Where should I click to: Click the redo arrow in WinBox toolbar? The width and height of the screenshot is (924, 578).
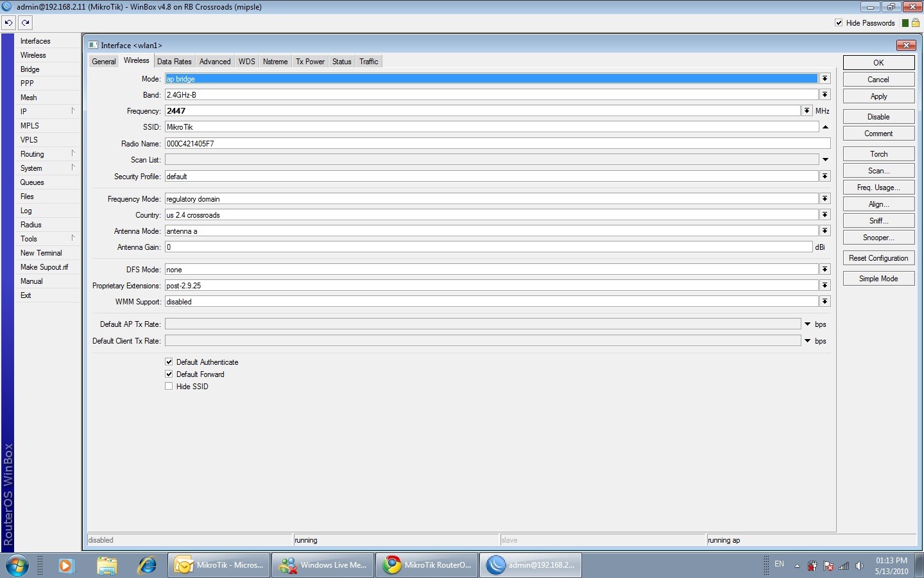pyautogui.click(x=25, y=22)
